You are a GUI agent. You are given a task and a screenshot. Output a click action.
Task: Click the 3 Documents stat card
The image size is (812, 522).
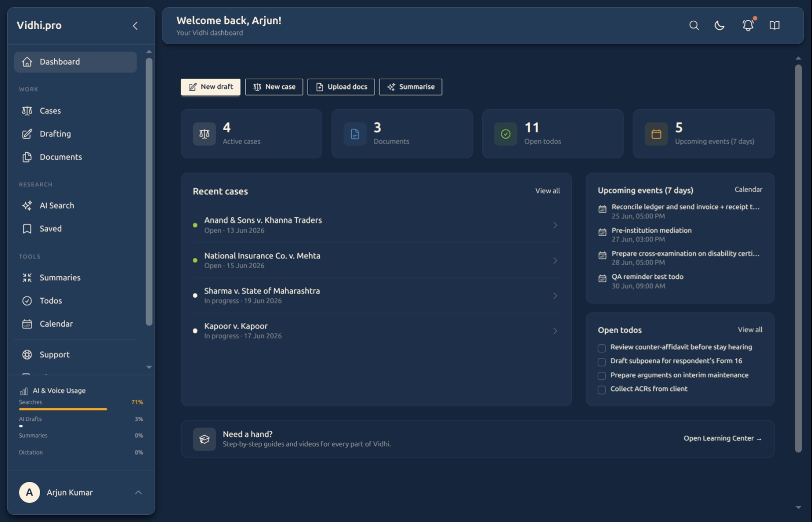pyautogui.click(x=402, y=134)
